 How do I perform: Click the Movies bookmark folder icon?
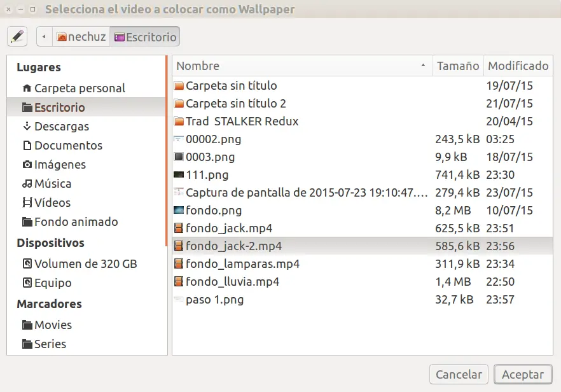coord(27,325)
